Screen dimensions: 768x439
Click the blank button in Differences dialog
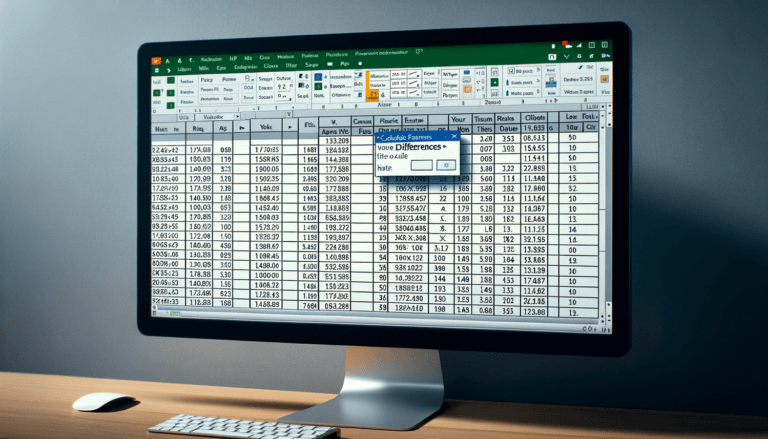(x=421, y=165)
